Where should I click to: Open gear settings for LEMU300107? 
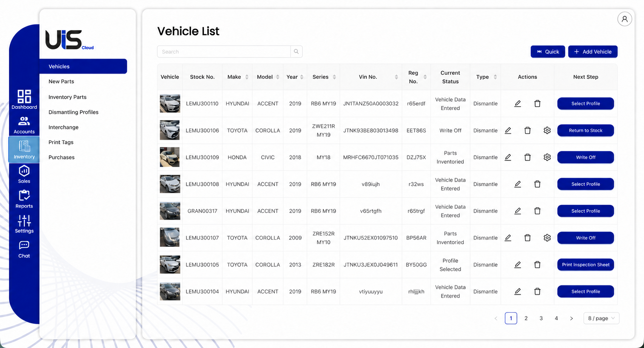[x=547, y=238]
